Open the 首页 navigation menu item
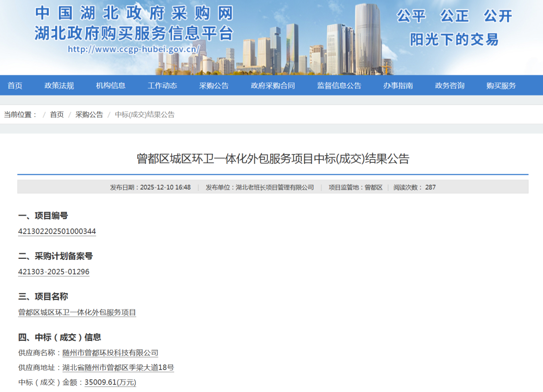The width and height of the screenshot is (543, 392). pos(15,85)
